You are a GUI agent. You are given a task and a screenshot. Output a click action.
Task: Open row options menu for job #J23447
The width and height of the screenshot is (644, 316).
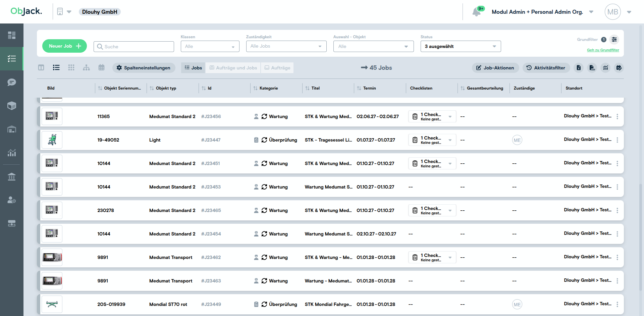click(617, 140)
